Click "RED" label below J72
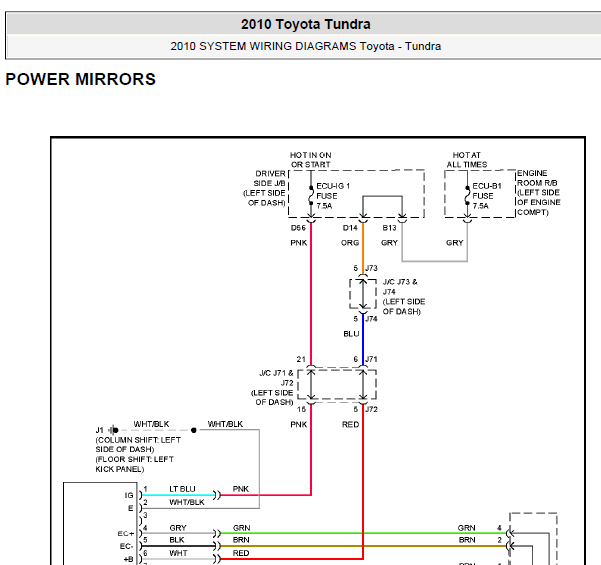 [350, 425]
